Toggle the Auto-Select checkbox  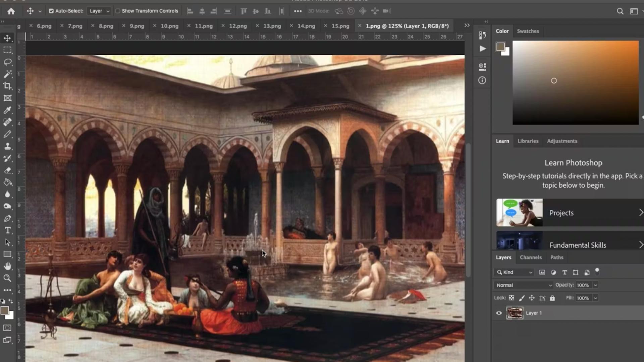[51, 11]
